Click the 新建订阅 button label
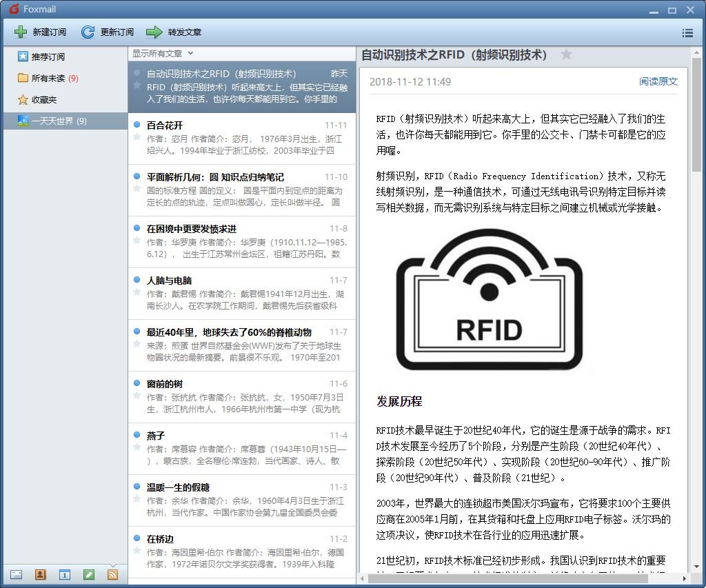This screenshot has width=706, height=588. tap(50, 32)
